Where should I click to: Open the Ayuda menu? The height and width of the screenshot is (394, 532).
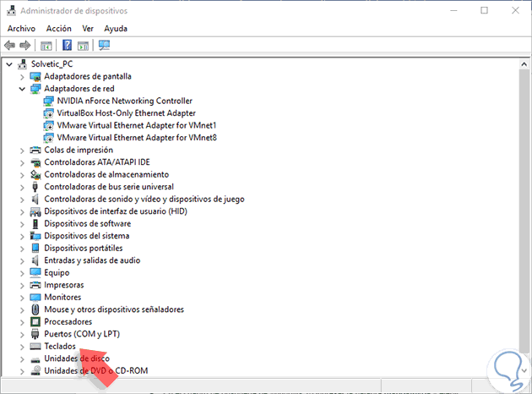coord(116,29)
